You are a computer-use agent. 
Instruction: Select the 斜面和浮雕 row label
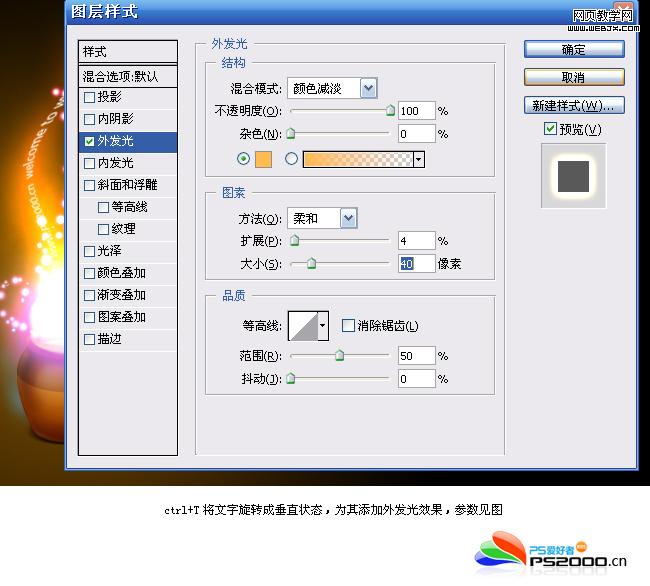[x=128, y=185]
